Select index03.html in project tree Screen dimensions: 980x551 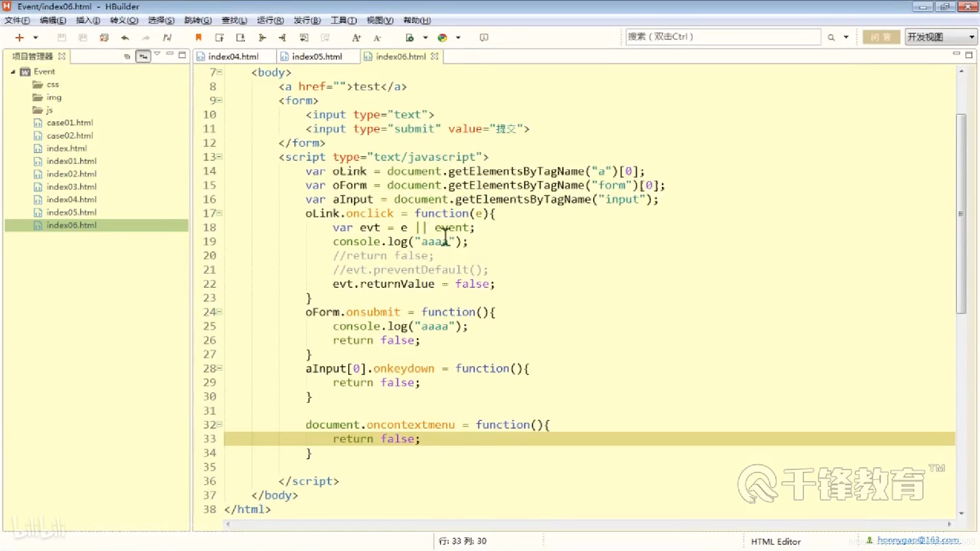[x=65, y=187]
